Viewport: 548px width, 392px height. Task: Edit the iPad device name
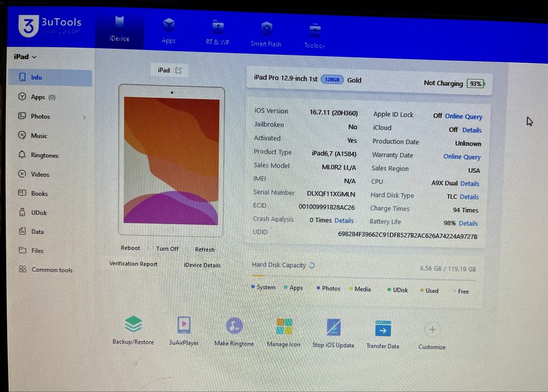tap(179, 71)
